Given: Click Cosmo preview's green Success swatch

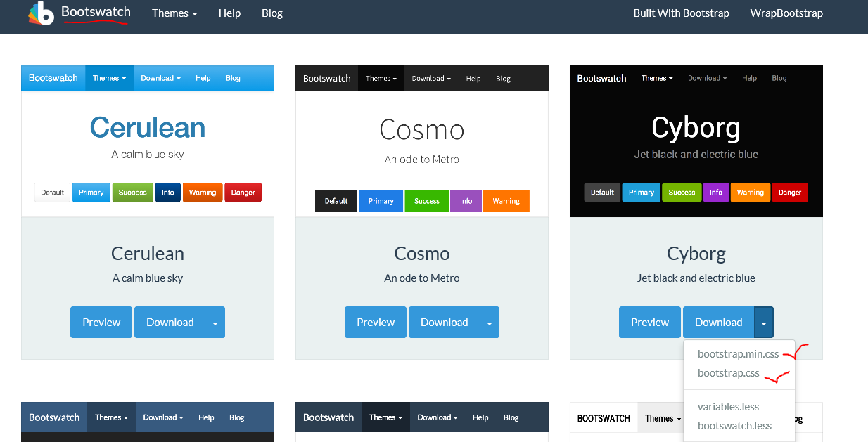Looking at the screenshot, I should pyautogui.click(x=427, y=201).
